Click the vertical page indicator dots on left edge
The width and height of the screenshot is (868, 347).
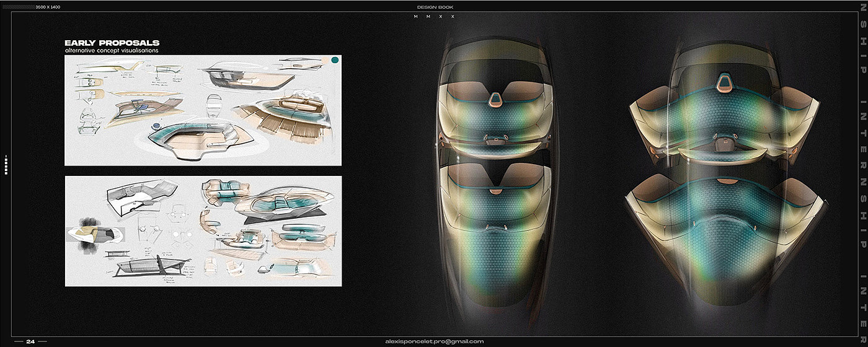pyautogui.click(x=6, y=164)
